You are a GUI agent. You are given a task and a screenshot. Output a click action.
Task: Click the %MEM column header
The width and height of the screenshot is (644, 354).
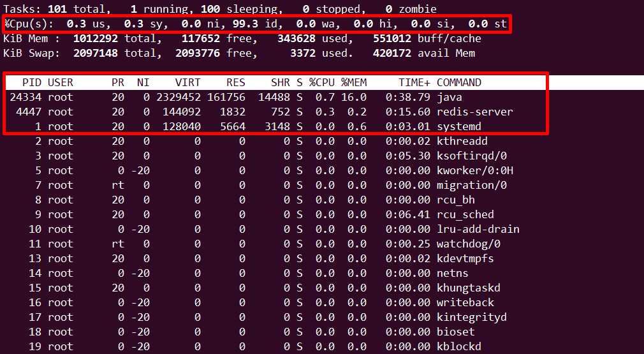pyautogui.click(x=354, y=82)
